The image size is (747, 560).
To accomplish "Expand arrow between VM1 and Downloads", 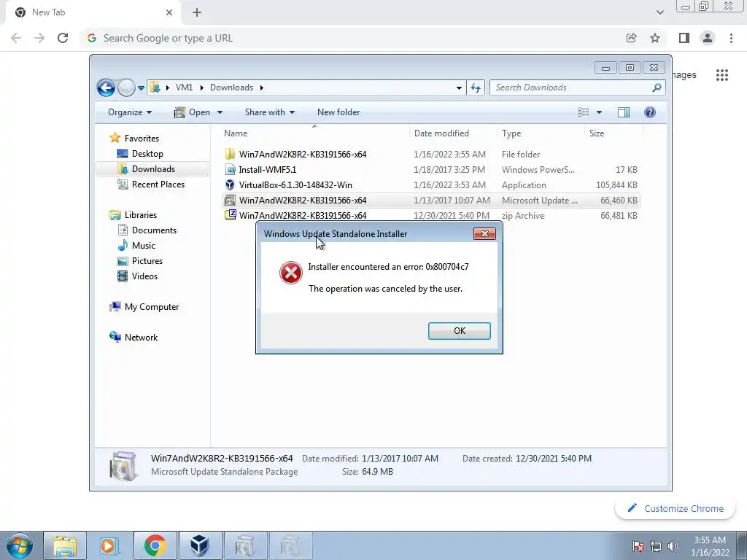I will (201, 87).
